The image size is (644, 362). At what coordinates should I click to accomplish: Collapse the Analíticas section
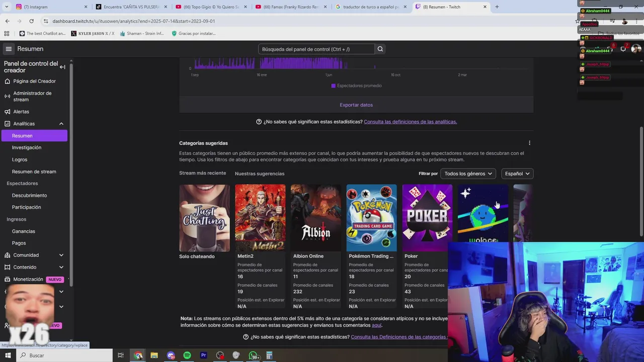61,124
